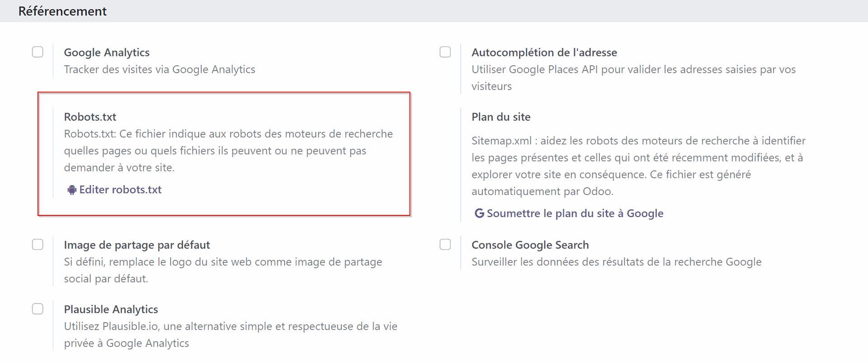Click the Google Analytics setting label
868x362 pixels.
(x=107, y=52)
